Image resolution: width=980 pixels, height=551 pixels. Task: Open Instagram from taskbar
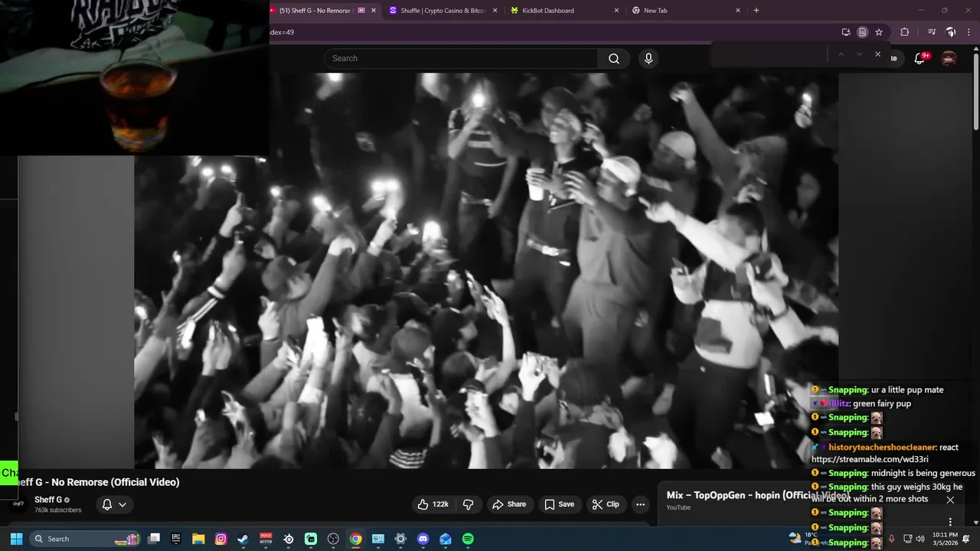[x=220, y=539]
